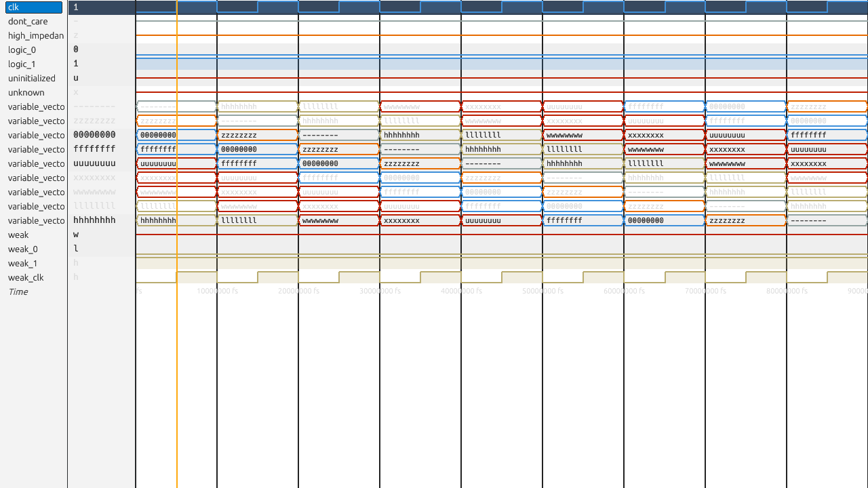Select weak_1 in the signal list
Screen dimensions: 868x488
22,264
